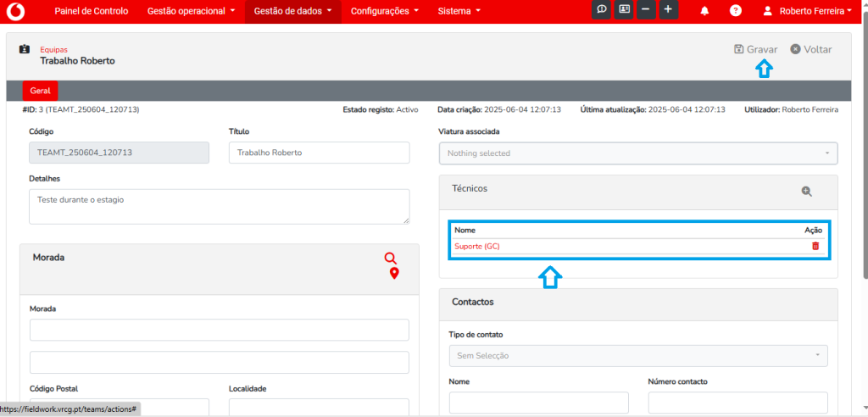
Task: Click the contact Nome input field
Action: point(538,403)
